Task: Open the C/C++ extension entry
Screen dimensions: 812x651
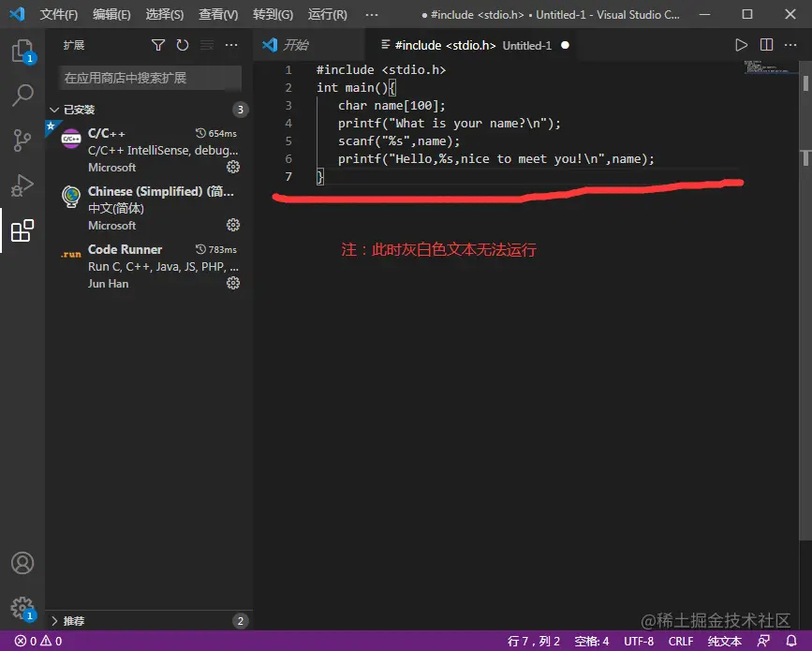Action: point(149,150)
